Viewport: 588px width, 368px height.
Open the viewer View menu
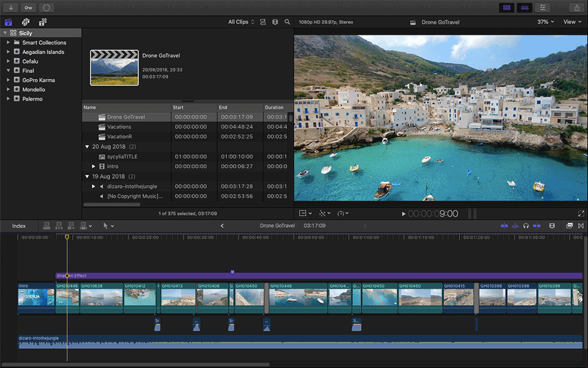(572, 22)
